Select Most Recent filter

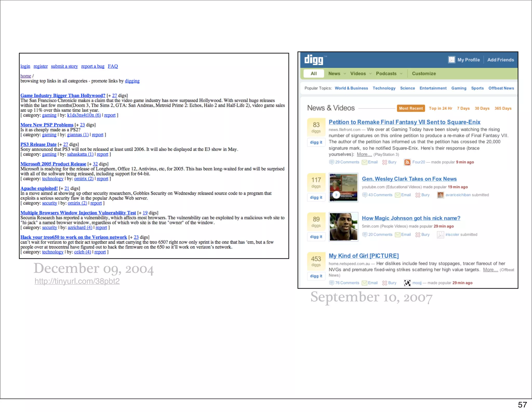(x=411, y=108)
